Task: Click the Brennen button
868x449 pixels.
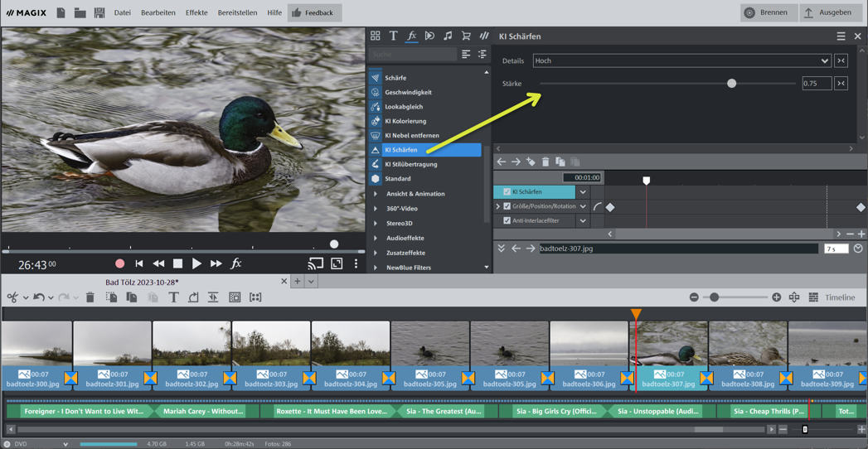Action: point(769,12)
